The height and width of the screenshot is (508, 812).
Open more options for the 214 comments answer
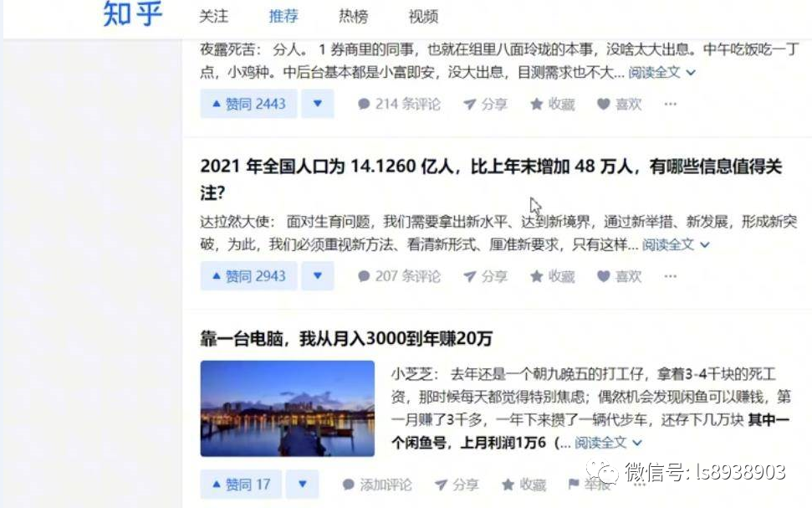coord(670,104)
